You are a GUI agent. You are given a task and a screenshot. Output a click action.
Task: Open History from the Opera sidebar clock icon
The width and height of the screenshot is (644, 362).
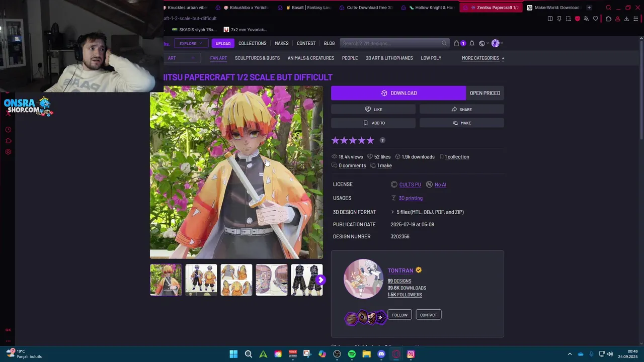(8, 130)
